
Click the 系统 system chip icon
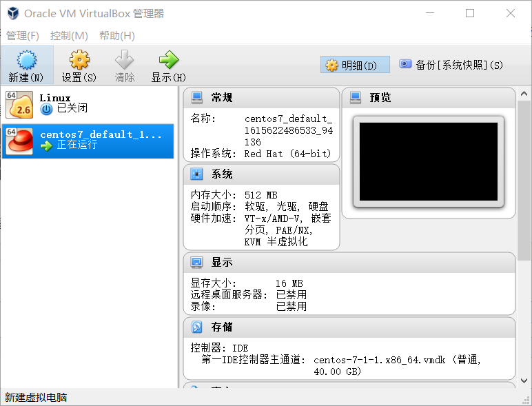click(x=197, y=174)
